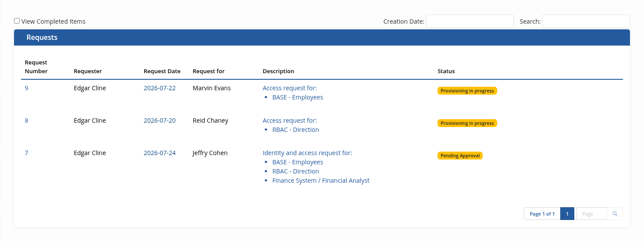Open BASE - Employees link in request 9
Screen dimensions: 644x241
[298, 97]
